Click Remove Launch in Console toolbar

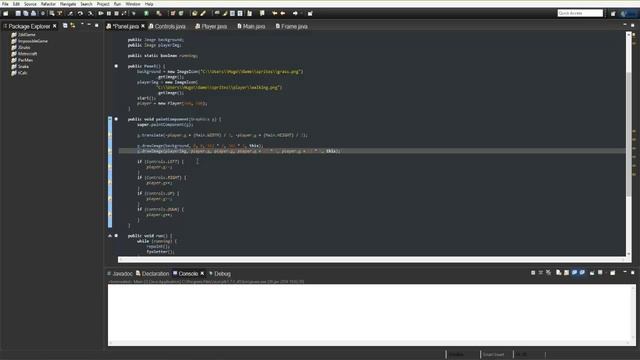click(541, 273)
